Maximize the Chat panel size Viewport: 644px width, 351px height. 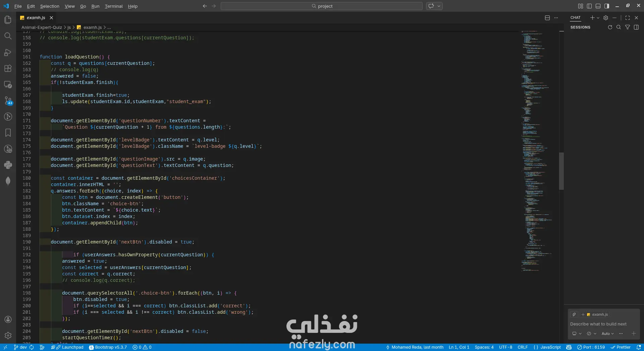[x=628, y=18]
